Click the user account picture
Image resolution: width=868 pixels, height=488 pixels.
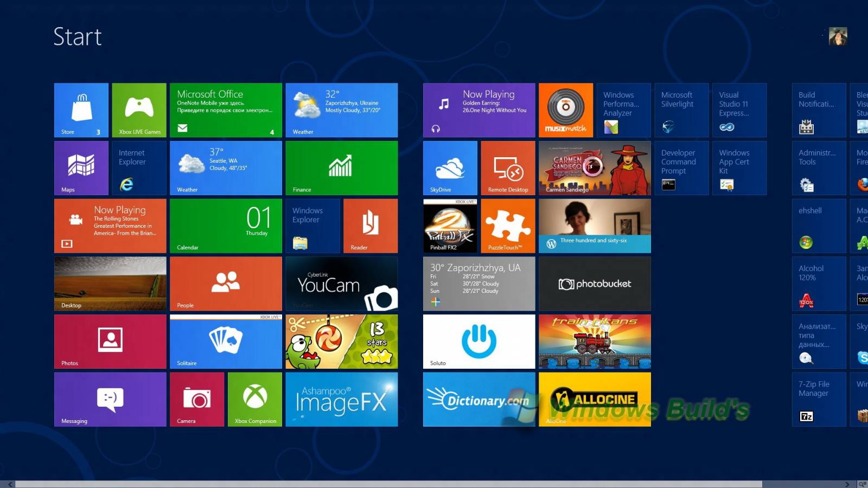(838, 36)
